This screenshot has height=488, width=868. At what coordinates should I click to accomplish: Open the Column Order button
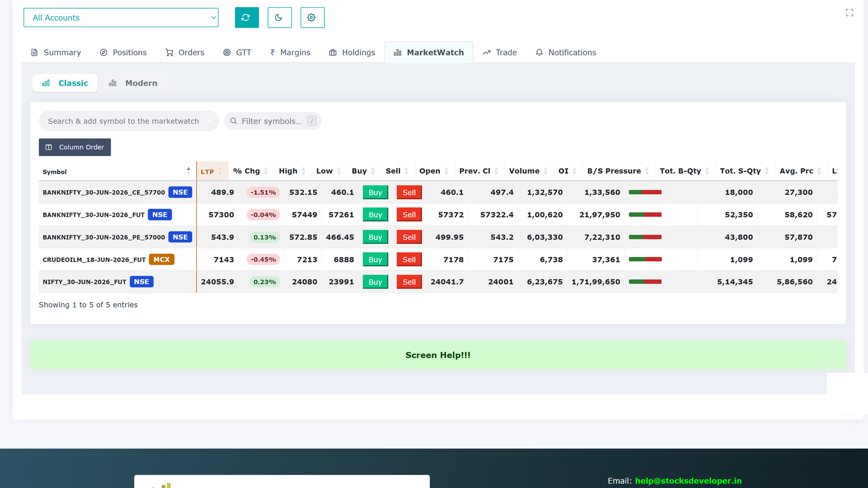tap(75, 147)
